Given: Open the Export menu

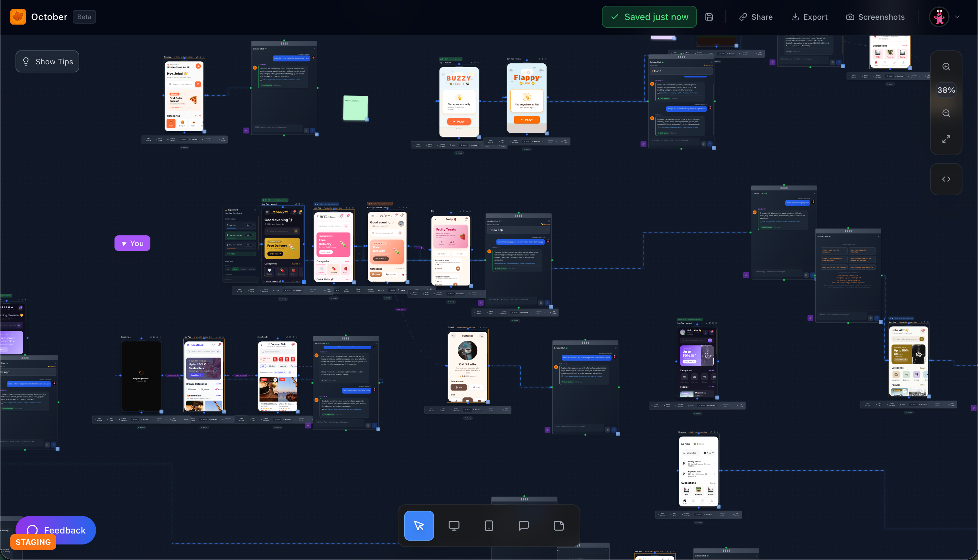Looking at the screenshot, I should point(809,16).
